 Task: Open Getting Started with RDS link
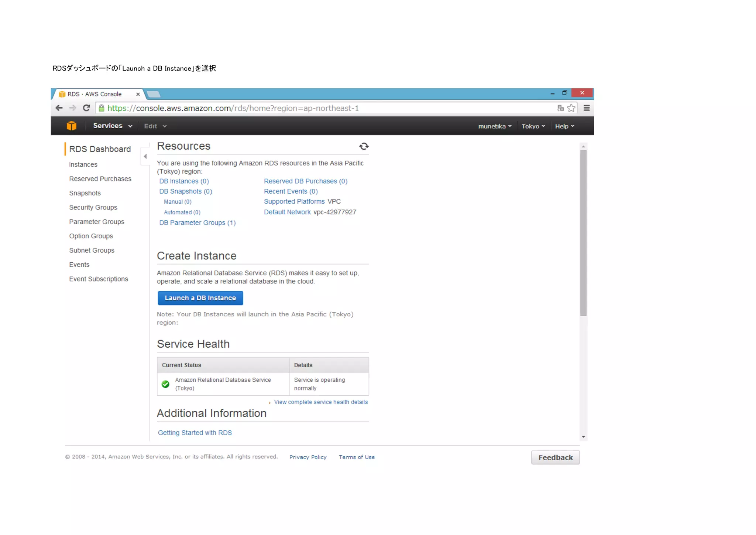pyautogui.click(x=195, y=433)
